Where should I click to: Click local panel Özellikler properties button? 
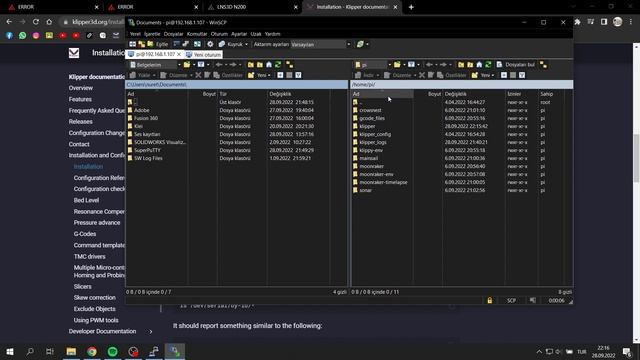(x=229, y=75)
